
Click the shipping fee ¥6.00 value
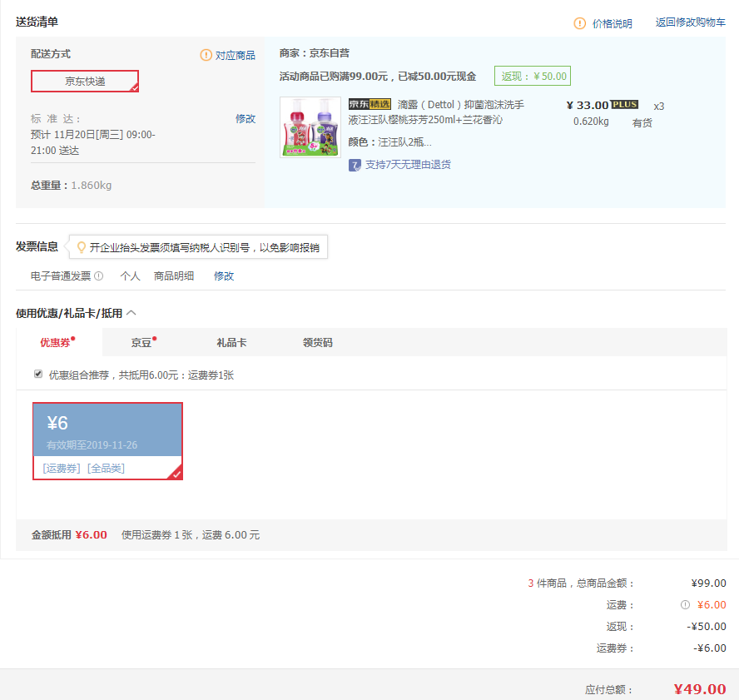(712, 605)
